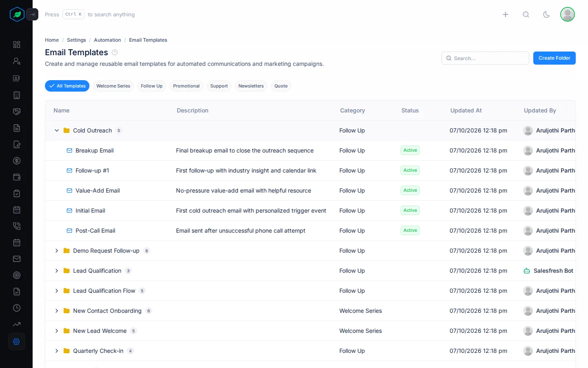Open the page-with-pencil icon in sidebar
Screen dimensions: 588x368
coord(17,144)
